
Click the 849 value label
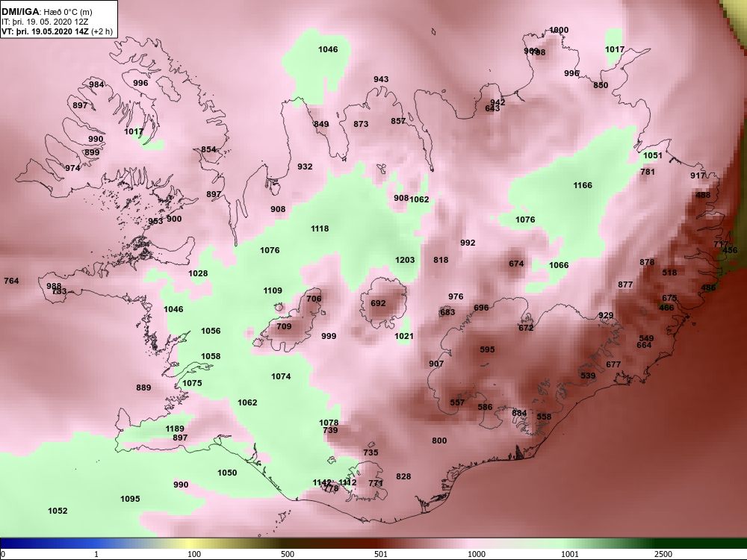(x=321, y=124)
